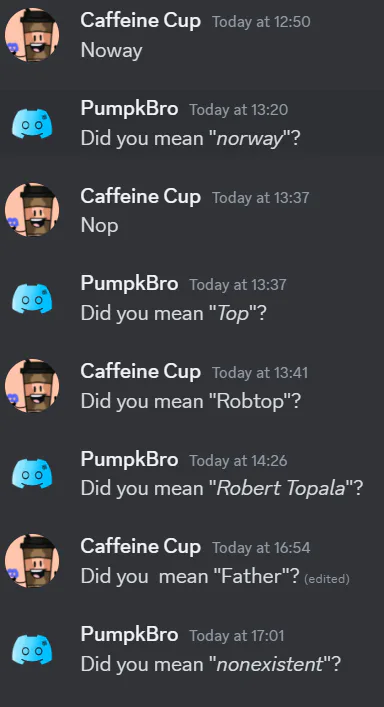
Task: Open Caffeine Cup username above "Noway"
Action: pyautogui.click(x=141, y=21)
